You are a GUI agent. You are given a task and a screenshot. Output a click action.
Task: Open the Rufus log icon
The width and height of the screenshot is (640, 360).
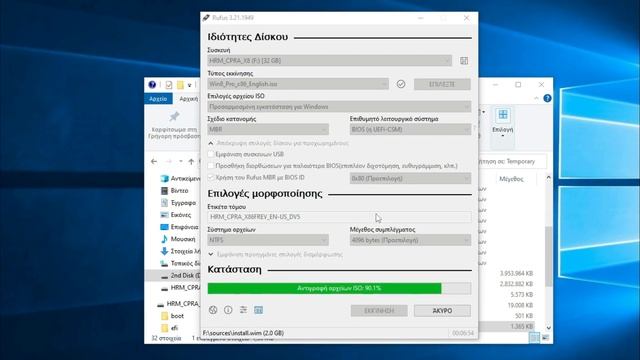tap(258, 310)
